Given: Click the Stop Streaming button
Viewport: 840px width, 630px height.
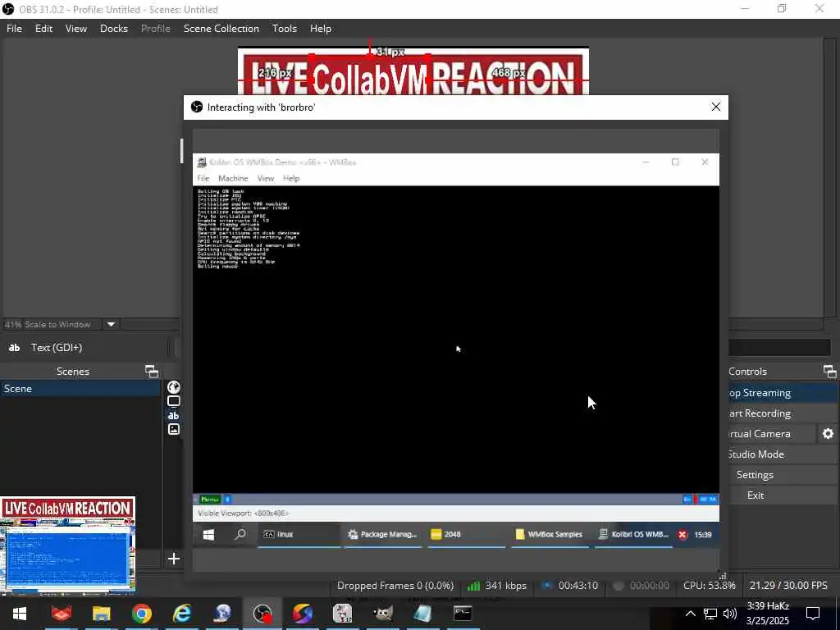Looking at the screenshot, I should point(782,393).
